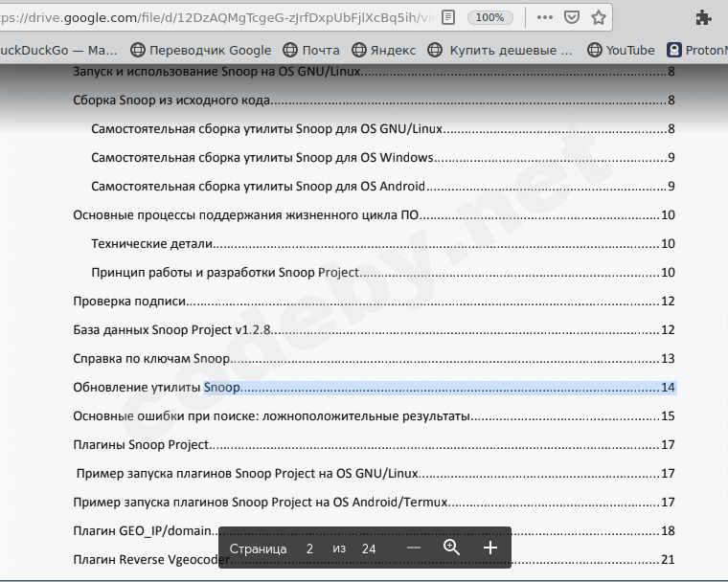Click 'Самостоятельная сборка утилиты Snoop для OS Android'
Screen dimensions: 728x582
[382, 187]
